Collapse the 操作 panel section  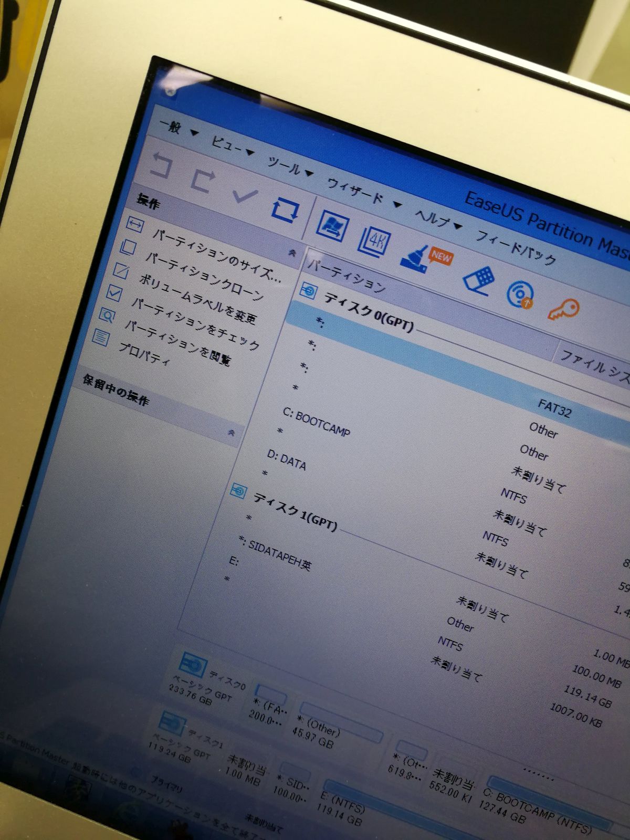pyautogui.click(x=292, y=254)
